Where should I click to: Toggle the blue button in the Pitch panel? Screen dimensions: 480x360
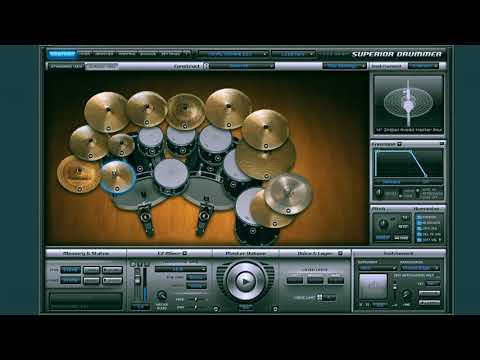(x=383, y=238)
